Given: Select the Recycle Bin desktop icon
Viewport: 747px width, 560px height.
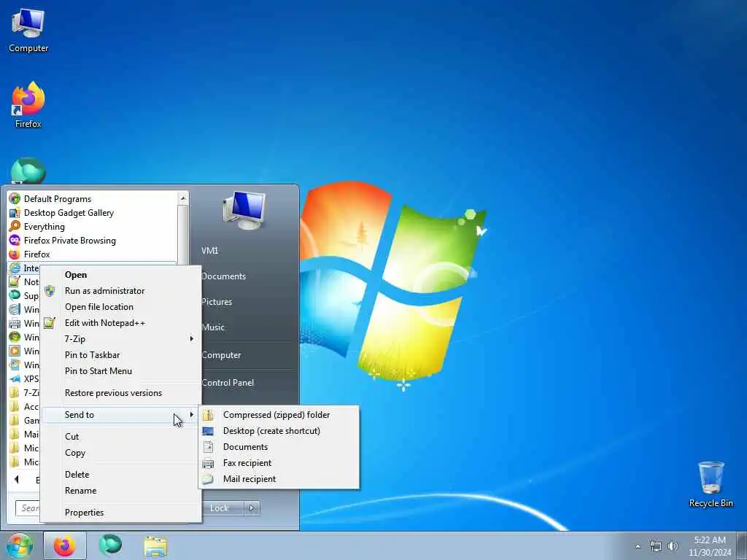Looking at the screenshot, I should click(x=711, y=484).
